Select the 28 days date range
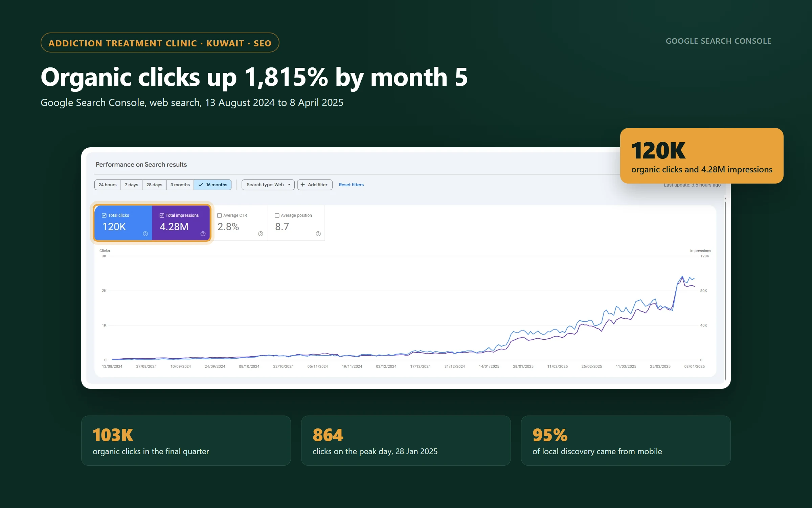 154,185
